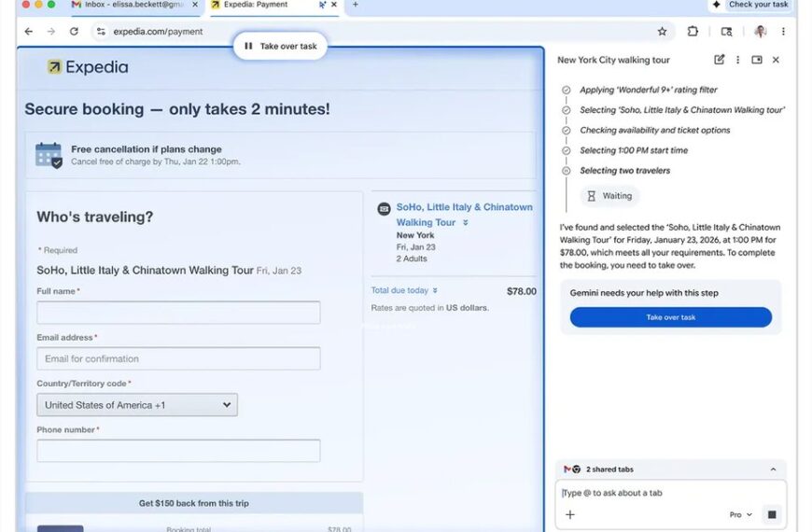Bookmark page with the star icon

click(x=662, y=32)
